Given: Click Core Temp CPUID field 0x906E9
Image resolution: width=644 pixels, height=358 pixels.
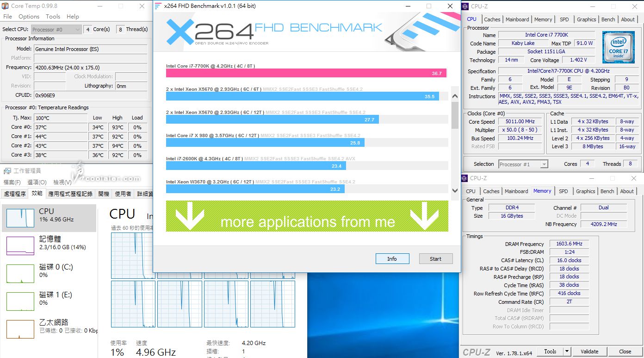Looking at the screenshot, I should coord(91,95).
